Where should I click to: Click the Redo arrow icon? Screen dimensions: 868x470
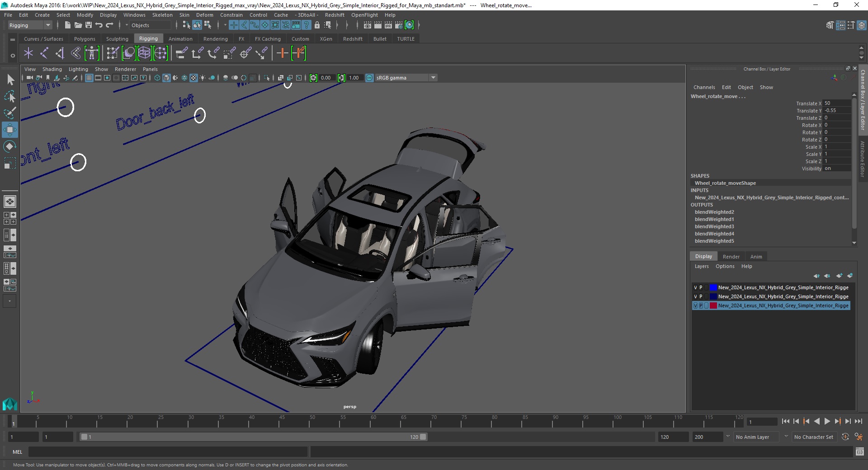(109, 25)
